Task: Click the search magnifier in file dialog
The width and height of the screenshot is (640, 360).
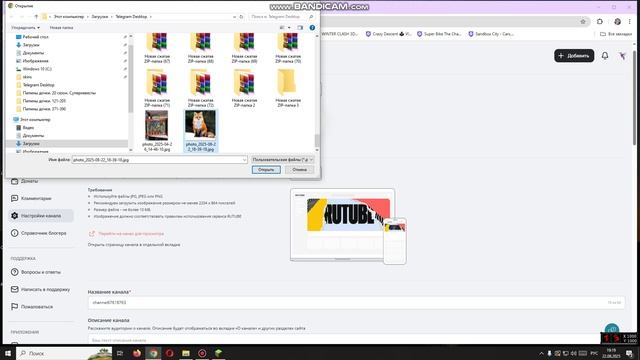Action: (x=311, y=17)
